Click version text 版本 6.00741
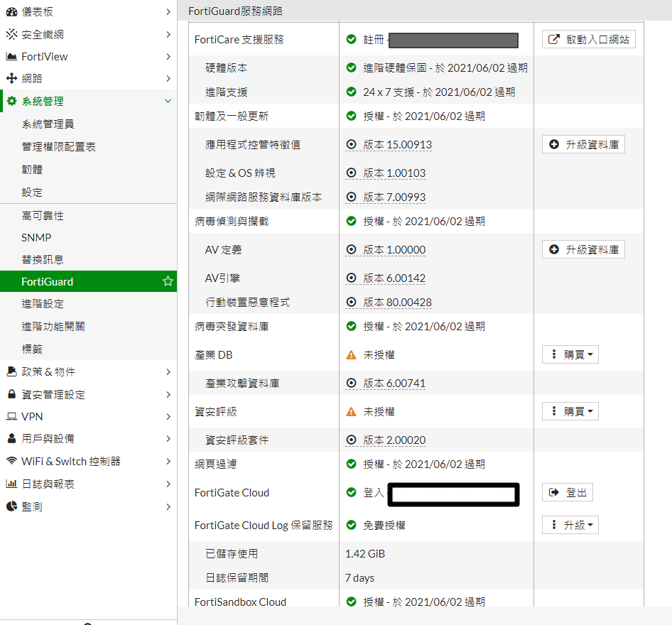 [394, 383]
